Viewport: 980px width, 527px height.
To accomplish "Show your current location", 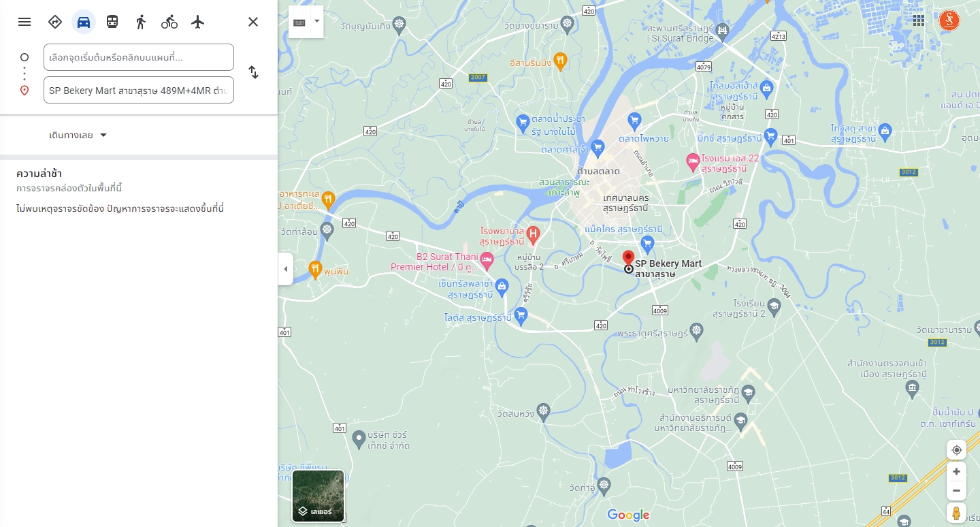I will tap(956, 450).
